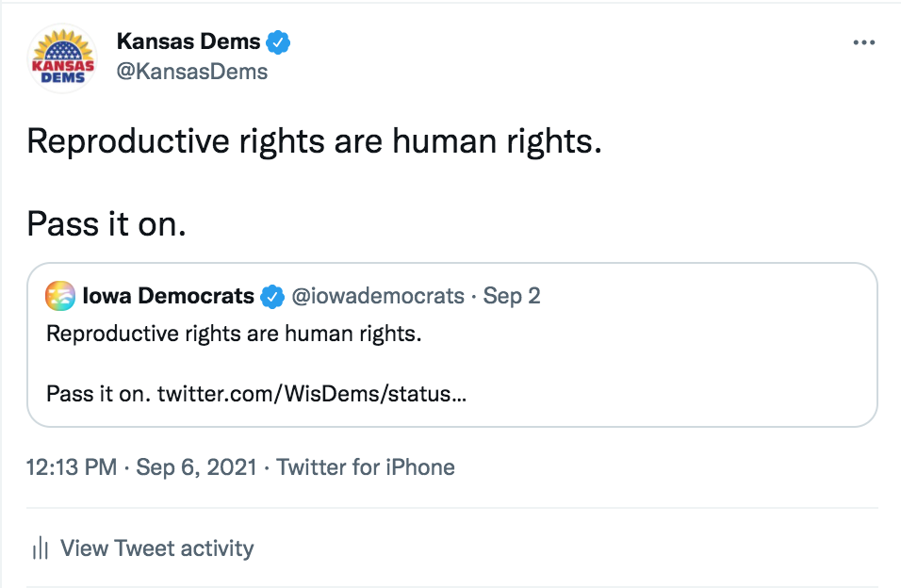Open the twitter.com/WisDems/status link
The width and height of the screenshot is (901, 588).
point(311,393)
